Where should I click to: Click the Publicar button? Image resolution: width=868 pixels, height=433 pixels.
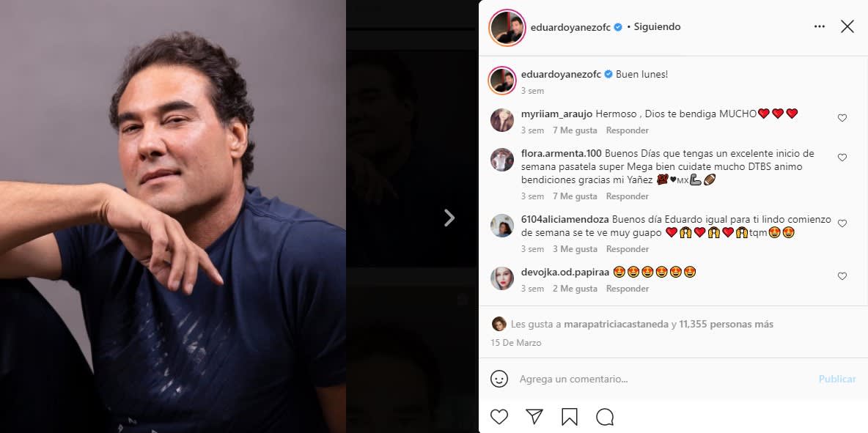(837, 379)
